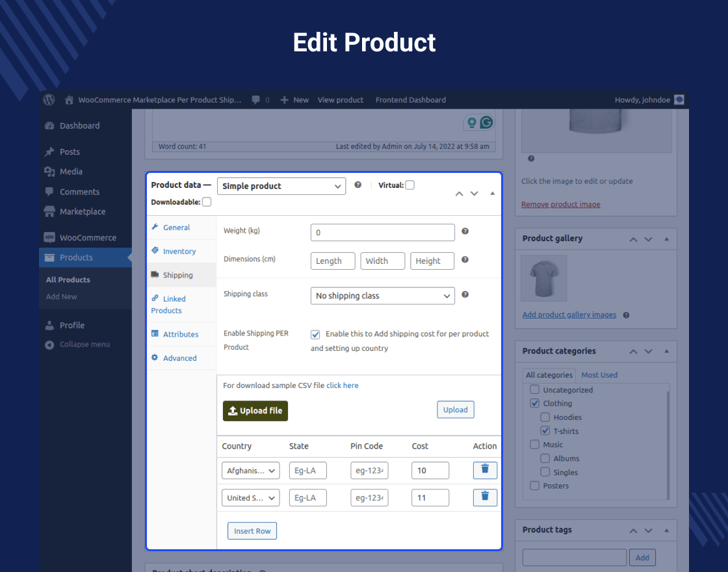Click the WordPress logo in the admin bar
This screenshot has width=728, height=572.
[x=49, y=100]
